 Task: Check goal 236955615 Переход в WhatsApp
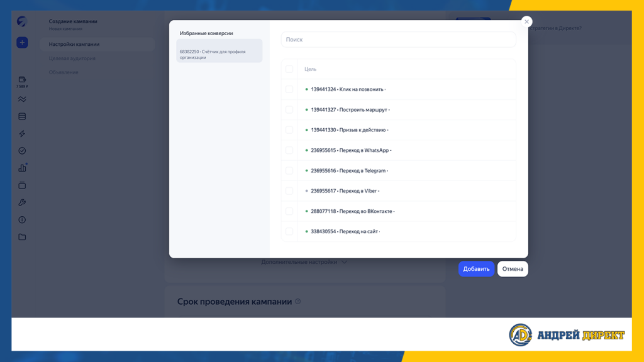[x=289, y=150]
